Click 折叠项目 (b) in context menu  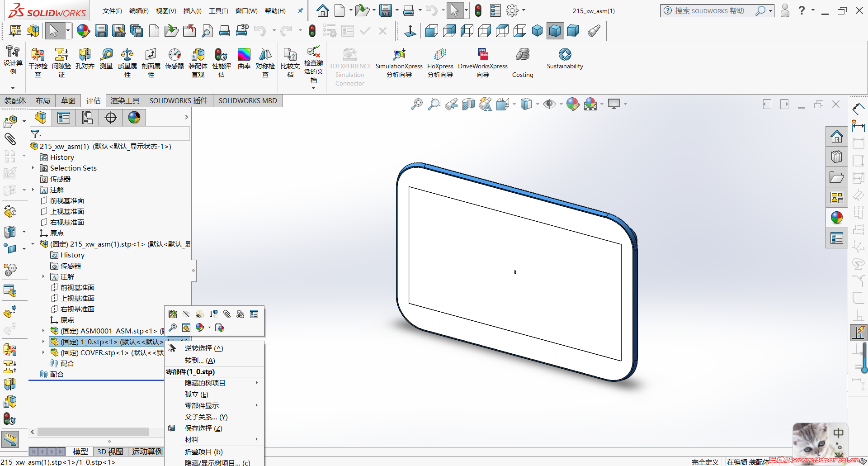click(x=215, y=452)
